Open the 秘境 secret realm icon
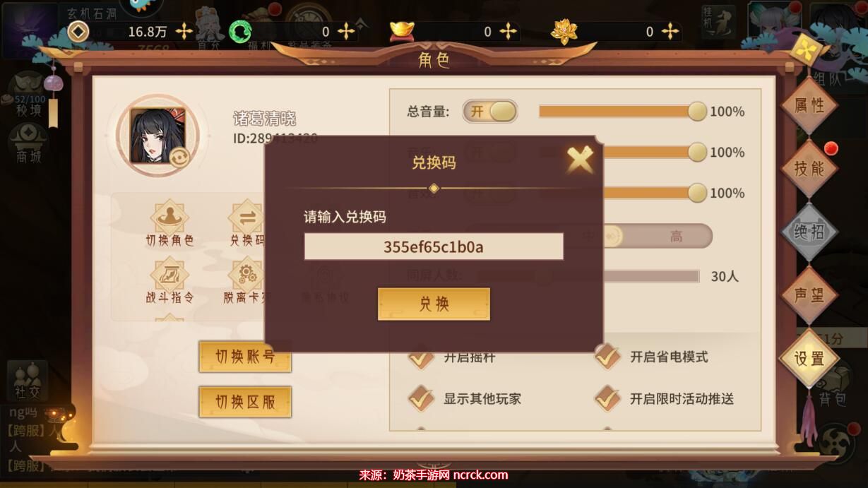Viewport: 868px width, 488px height. click(x=29, y=94)
